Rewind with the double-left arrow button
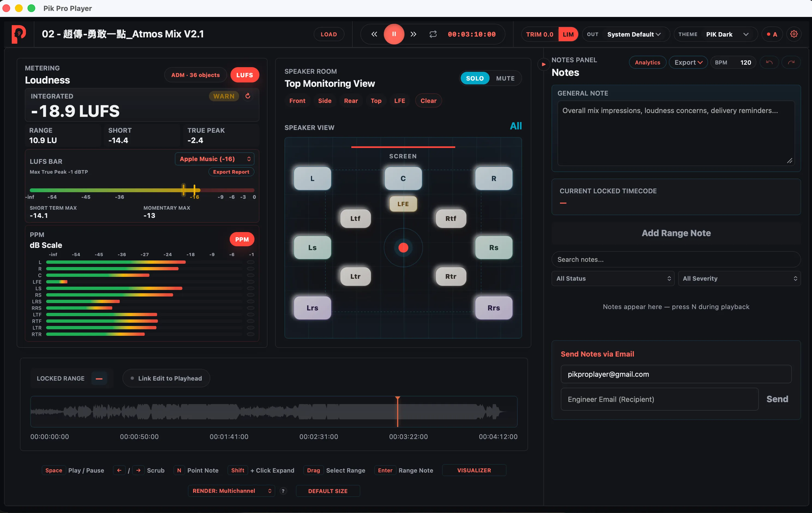Screen dimensions: 812x513 tap(374, 34)
